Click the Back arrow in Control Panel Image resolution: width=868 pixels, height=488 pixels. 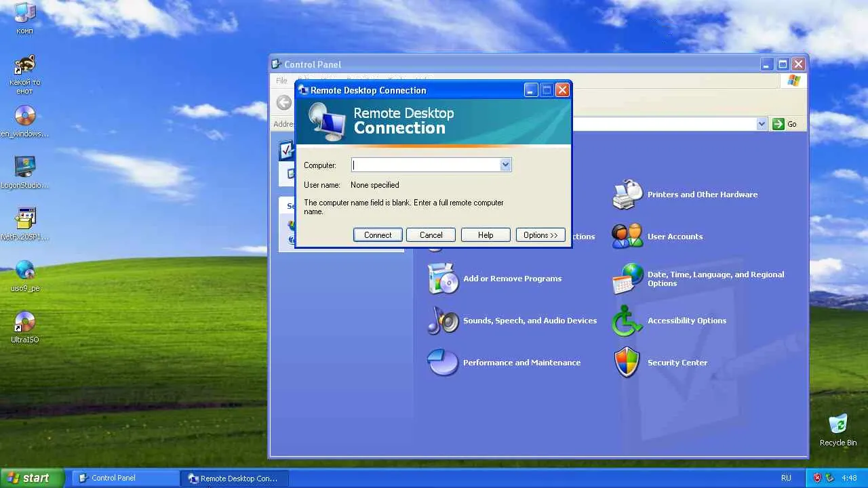click(284, 103)
